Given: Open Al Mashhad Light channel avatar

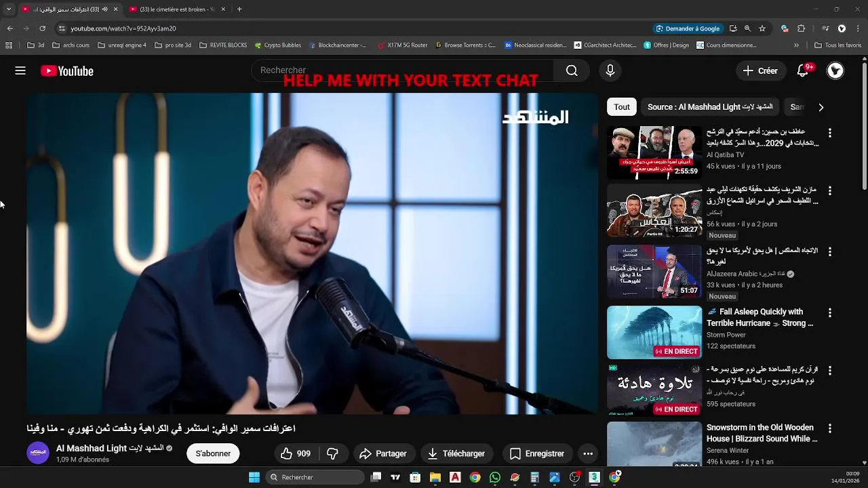Looking at the screenshot, I should point(38,453).
